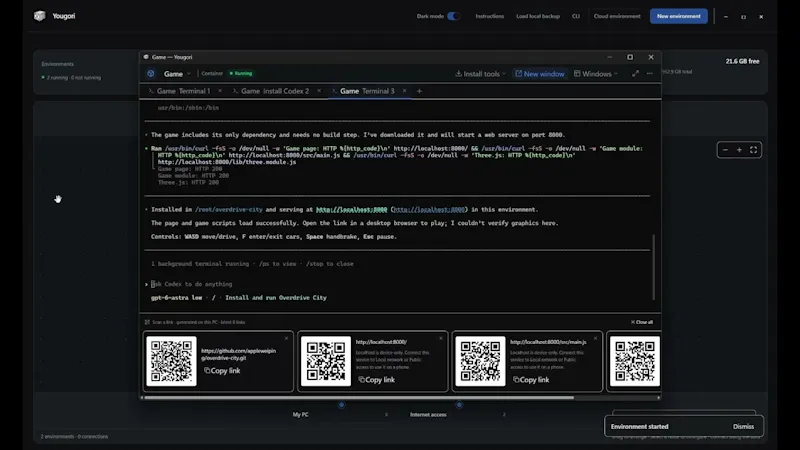Copy link for http://localhost:8000/
This screenshot has height=450, width=800.
click(x=377, y=380)
